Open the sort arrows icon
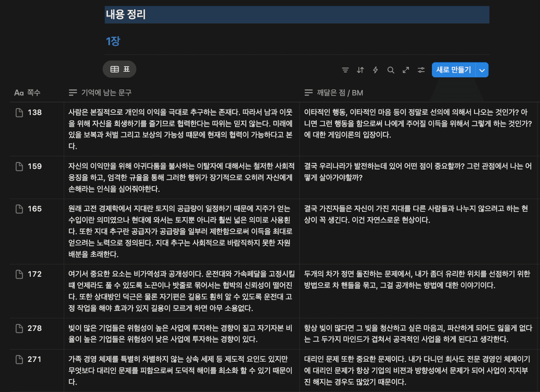Image resolution: width=540 pixels, height=392 pixels. click(x=360, y=70)
